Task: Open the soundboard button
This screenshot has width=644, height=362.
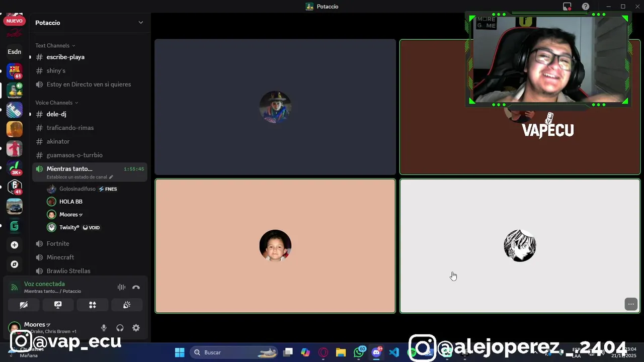Action: coord(127,305)
